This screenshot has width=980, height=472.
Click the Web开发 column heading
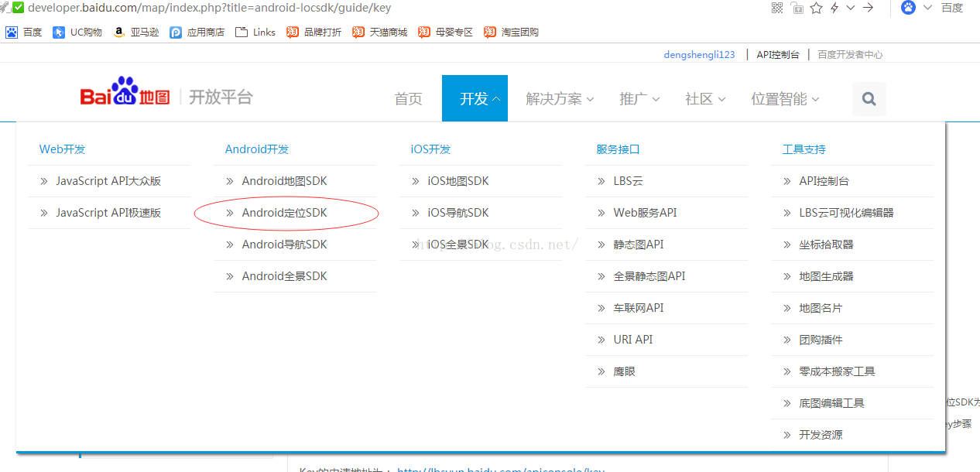coord(62,149)
